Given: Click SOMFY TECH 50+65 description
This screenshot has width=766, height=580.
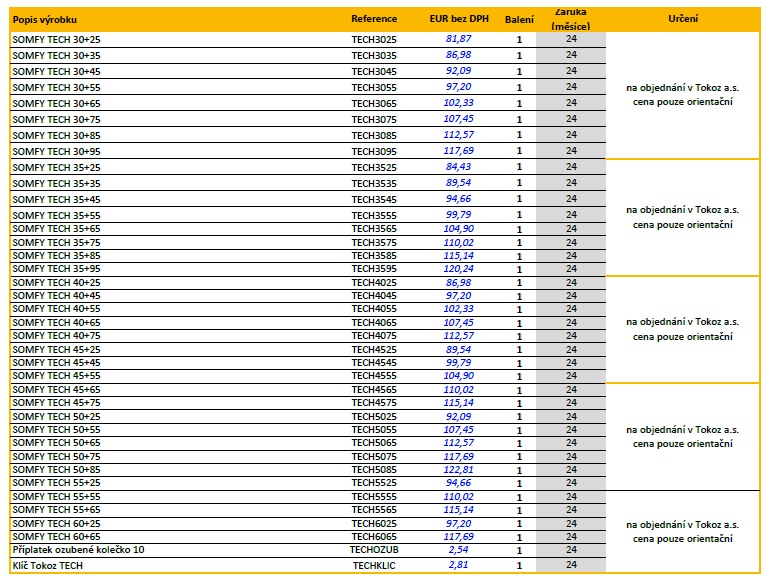Looking at the screenshot, I should (56, 443).
